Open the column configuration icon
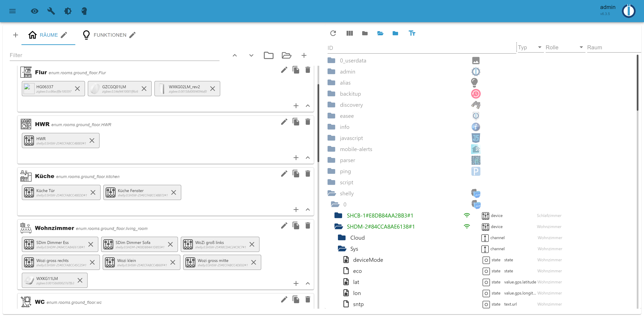The width and height of the screenshot is (644, 317). click(350, 33)
